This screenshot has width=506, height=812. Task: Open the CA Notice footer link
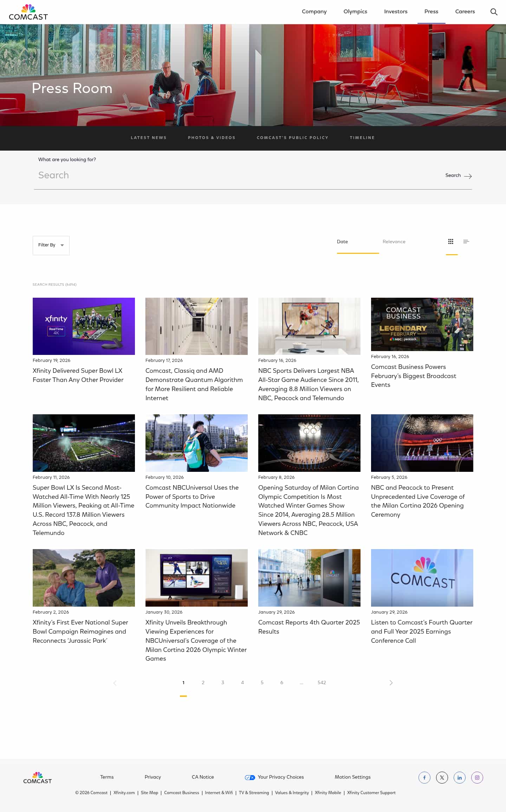203,777
